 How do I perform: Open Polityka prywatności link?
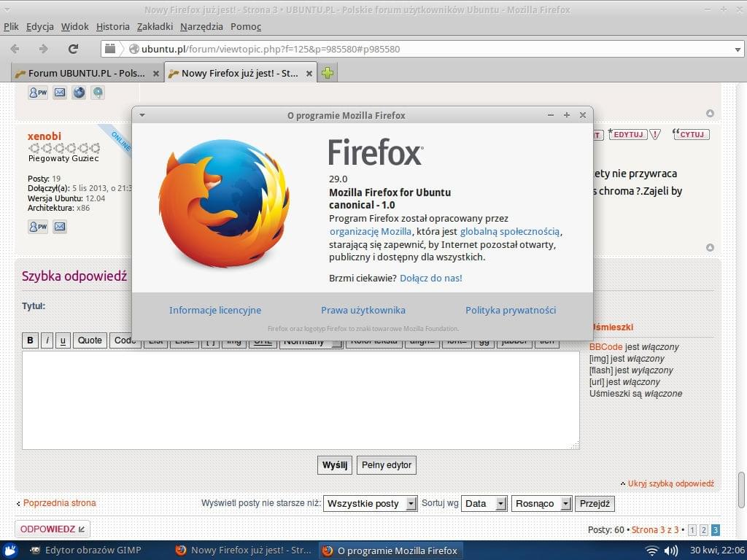click(x=511, y=310)
